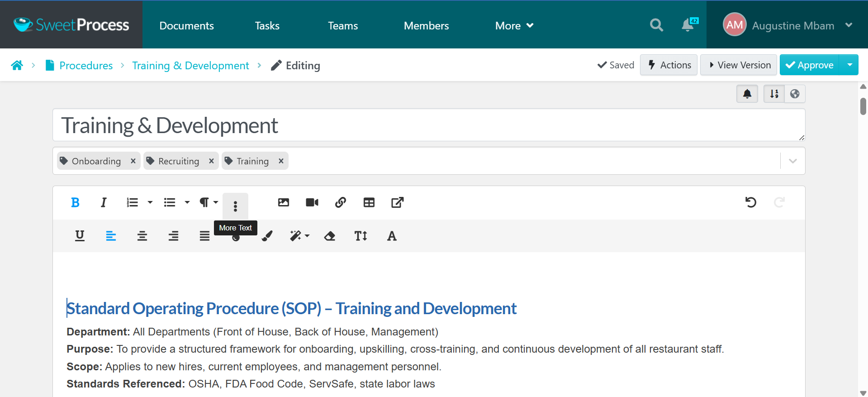
Task: Justify the text
Action: [x=204, y=236]
